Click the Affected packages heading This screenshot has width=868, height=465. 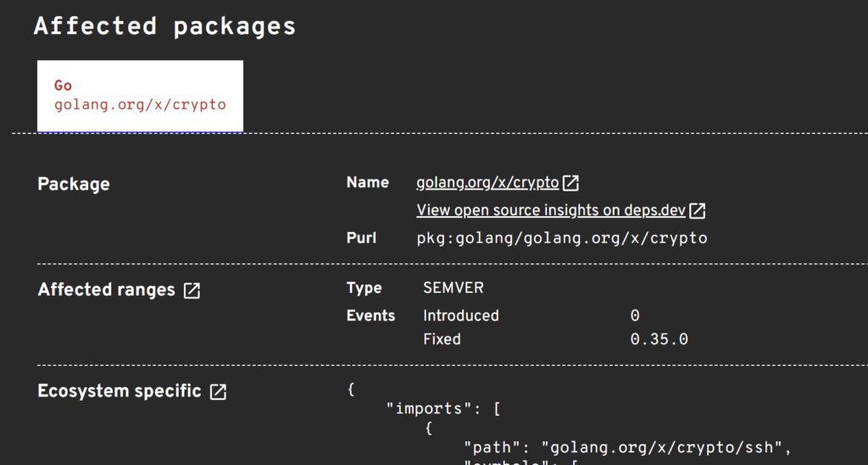pyautogui.click(x=165, y=26)
